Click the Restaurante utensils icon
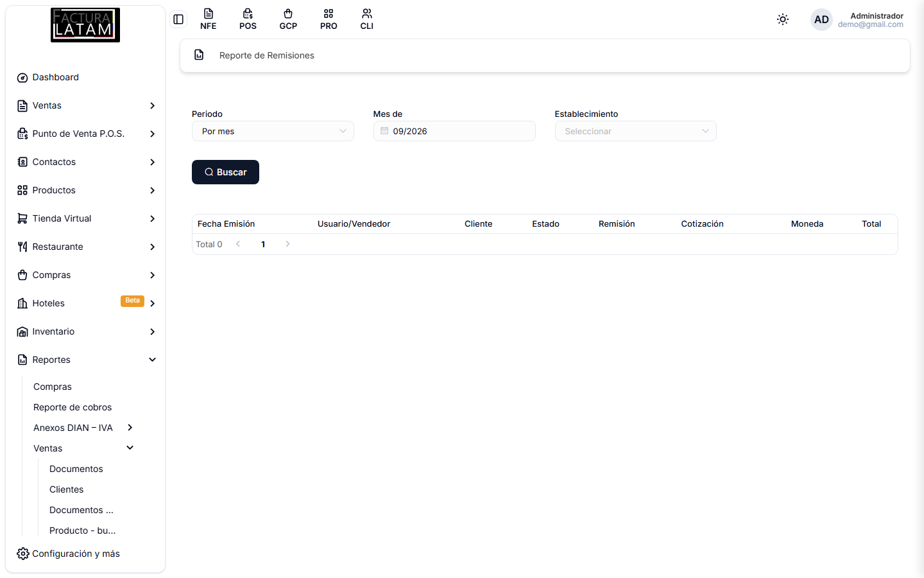The image size is (924, 578). pyautogui.click(x=22, y=247)
